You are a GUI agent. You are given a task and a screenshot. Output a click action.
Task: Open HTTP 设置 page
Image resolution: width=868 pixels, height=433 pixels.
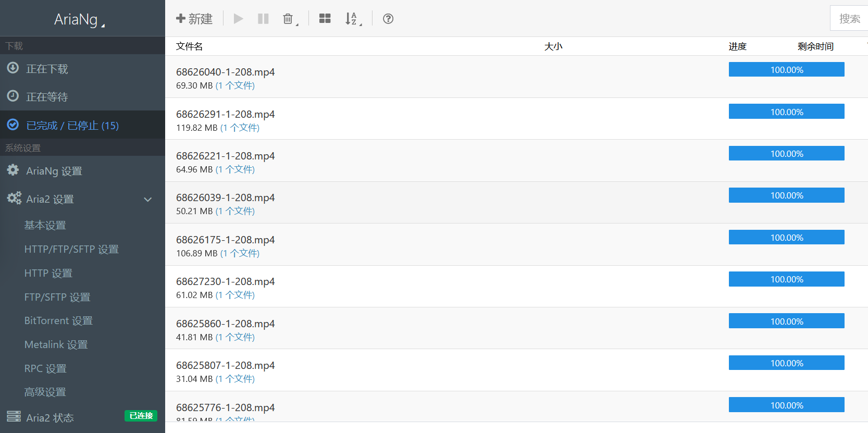pyautogui.click(x=48, y=273)
